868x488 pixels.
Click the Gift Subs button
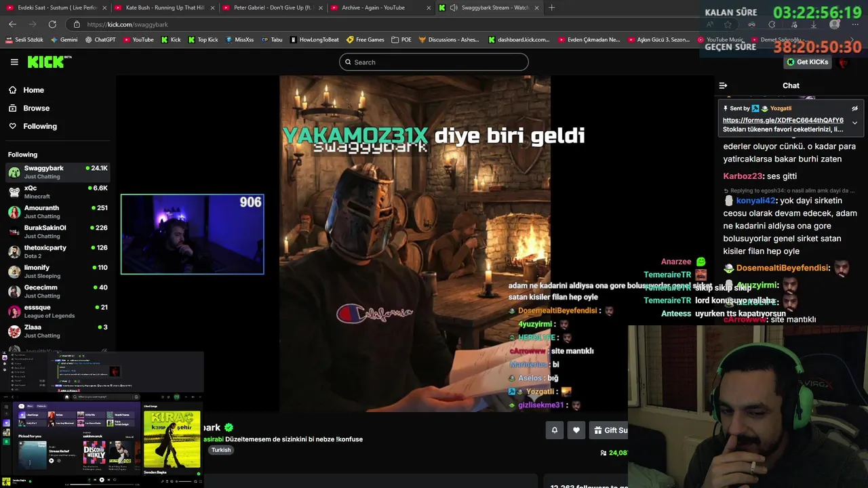[x=608, y=430]
